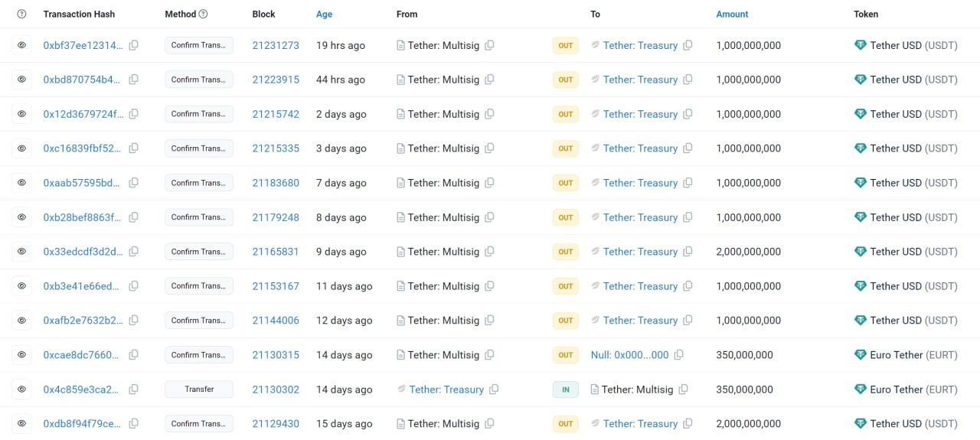Copy Tether: Treasury address in block 21223915 row
Viewport: 980px width, 440px height.
pyautogui.click(x=688, y=80)
